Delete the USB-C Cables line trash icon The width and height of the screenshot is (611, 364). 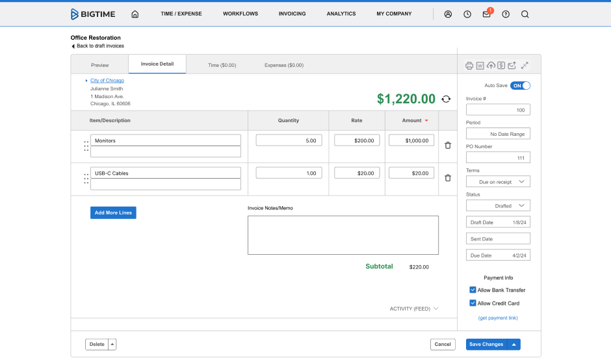(448, 178)
